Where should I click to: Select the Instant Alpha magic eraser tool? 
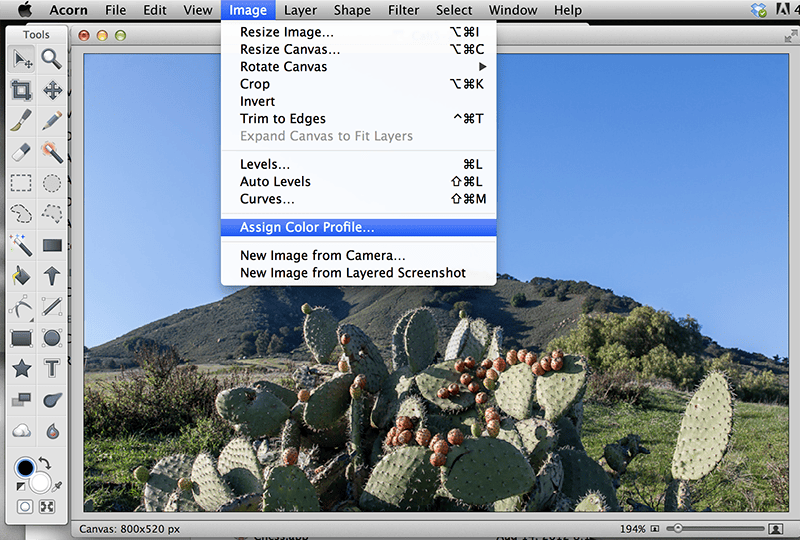(x=52, y=152)
